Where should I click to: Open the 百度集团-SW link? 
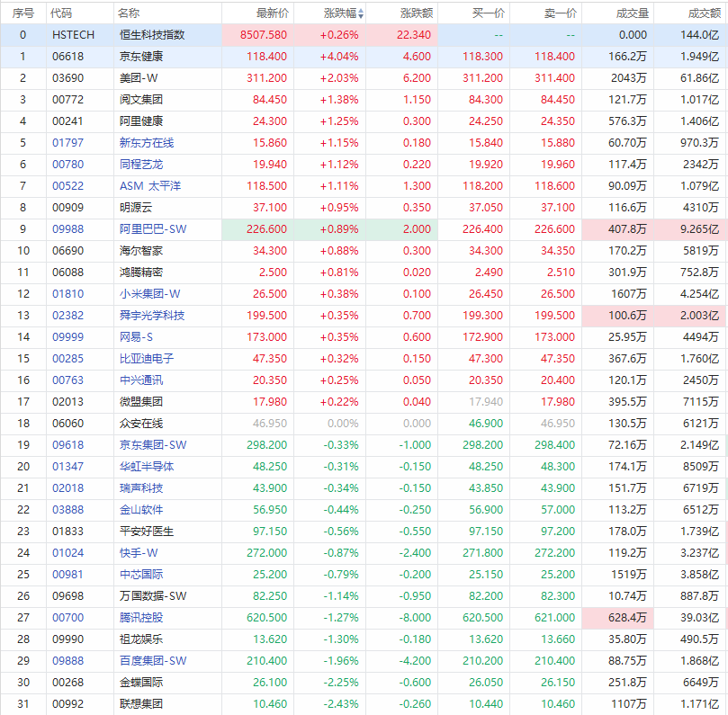pyautogui.click(x=153, y=661)
